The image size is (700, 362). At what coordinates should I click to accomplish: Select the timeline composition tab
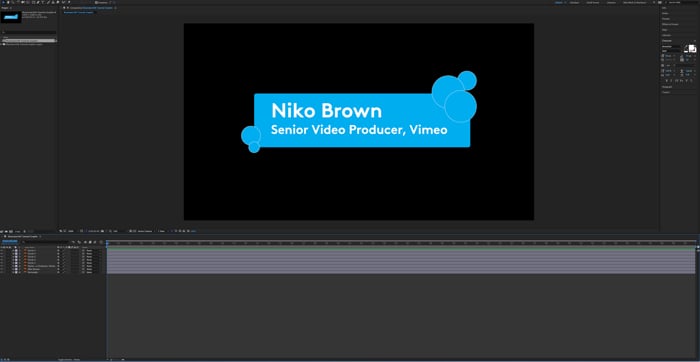[23, 237]
